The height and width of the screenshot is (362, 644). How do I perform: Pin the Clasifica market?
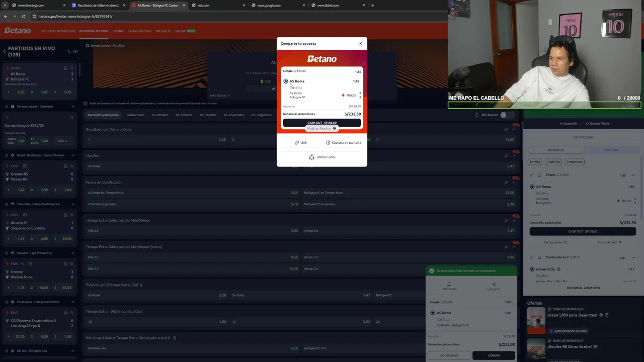tap(506, 156)
